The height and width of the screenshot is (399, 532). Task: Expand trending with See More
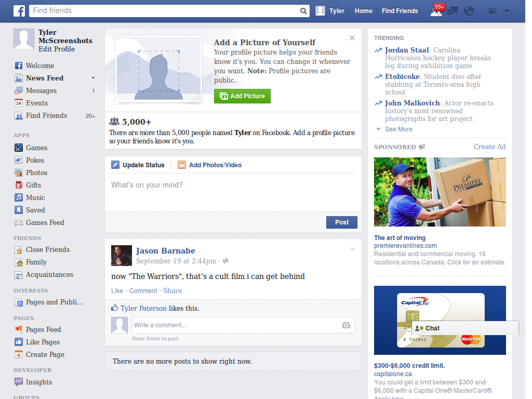pyautogui.click(x=398, y=129)
